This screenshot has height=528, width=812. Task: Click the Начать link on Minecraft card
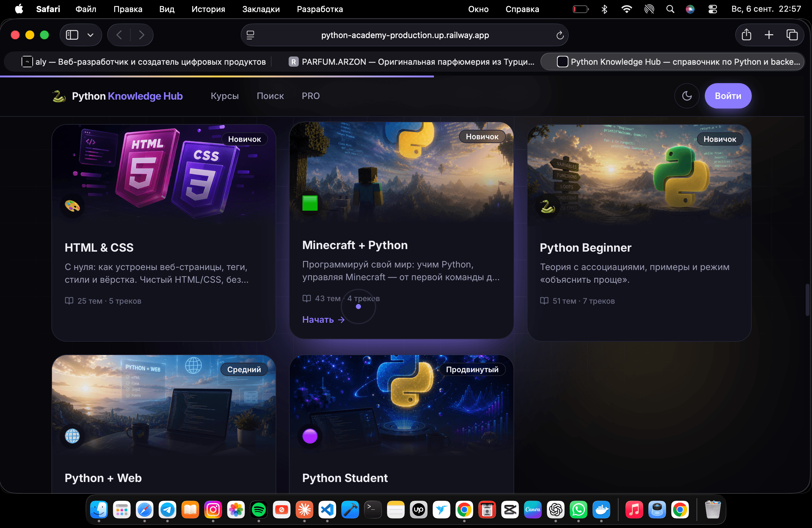tap(324, 320)
